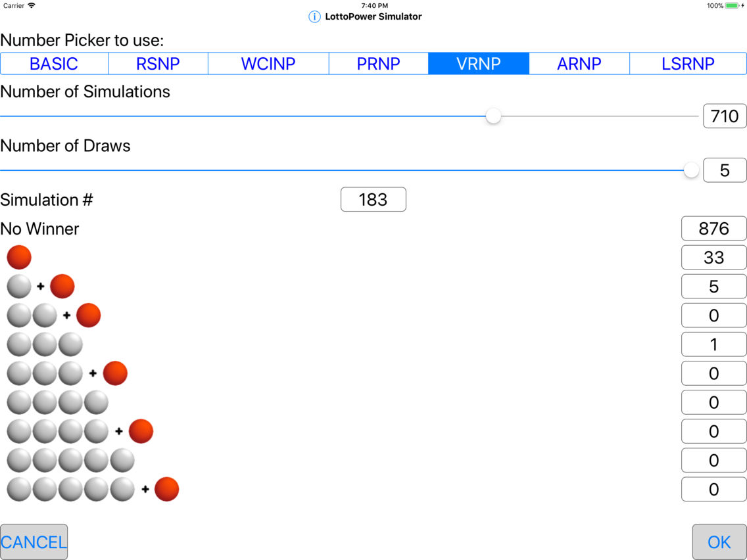Click the red ball count field 33

point(713,258)
